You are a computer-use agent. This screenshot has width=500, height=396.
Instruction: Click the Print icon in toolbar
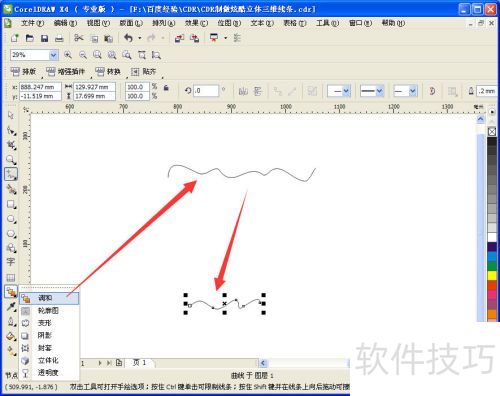[59, 38]
